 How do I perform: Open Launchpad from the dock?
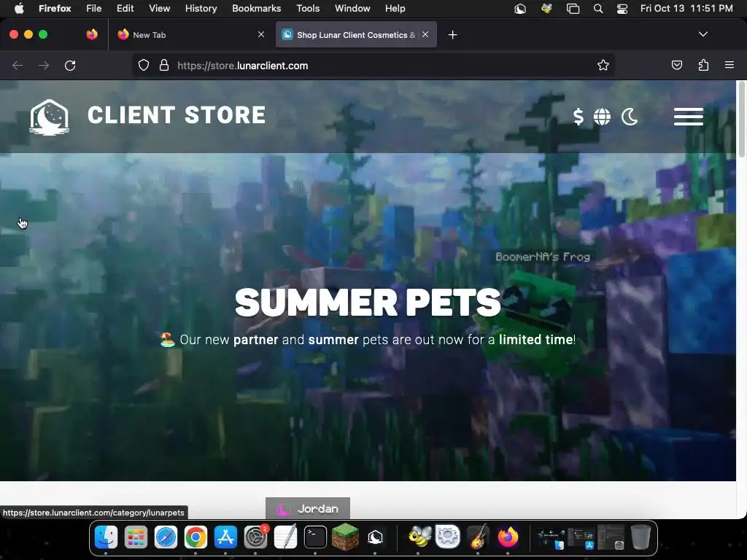click(136, 537)
